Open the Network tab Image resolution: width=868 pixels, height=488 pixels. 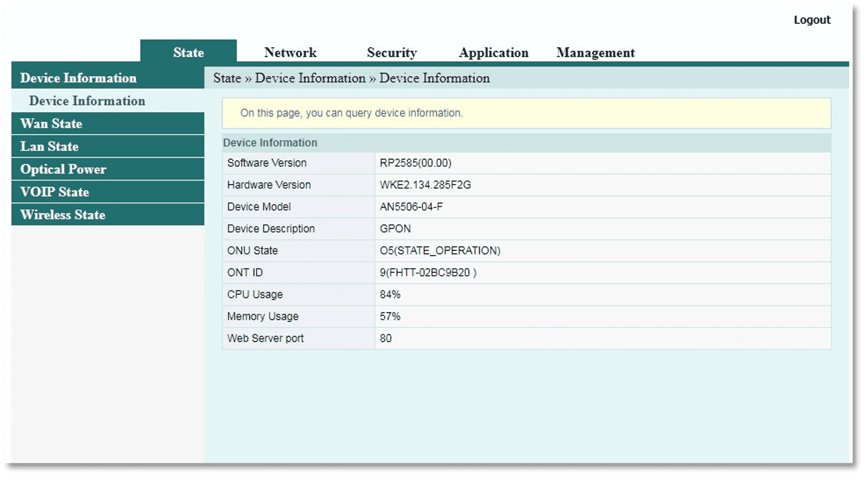coord(290,53)
